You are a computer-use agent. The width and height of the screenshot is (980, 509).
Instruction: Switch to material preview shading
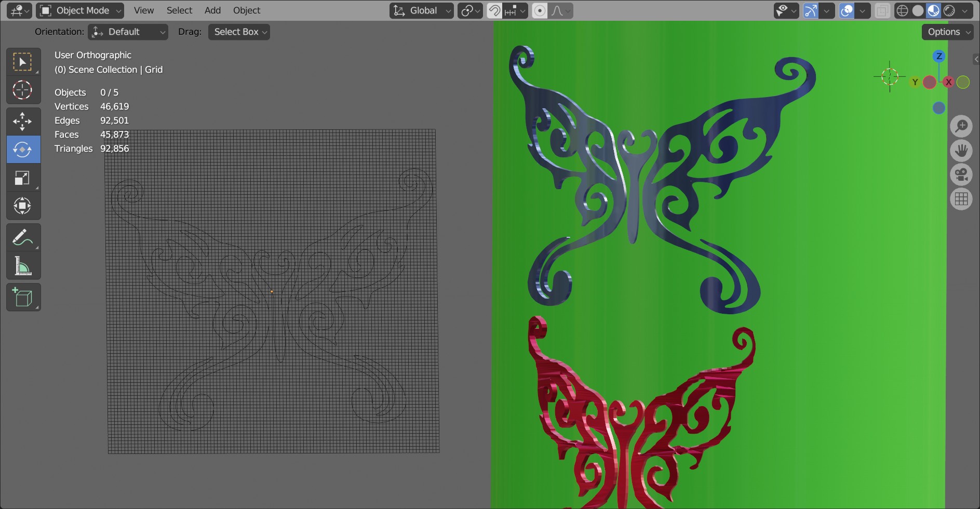[934, 10]
